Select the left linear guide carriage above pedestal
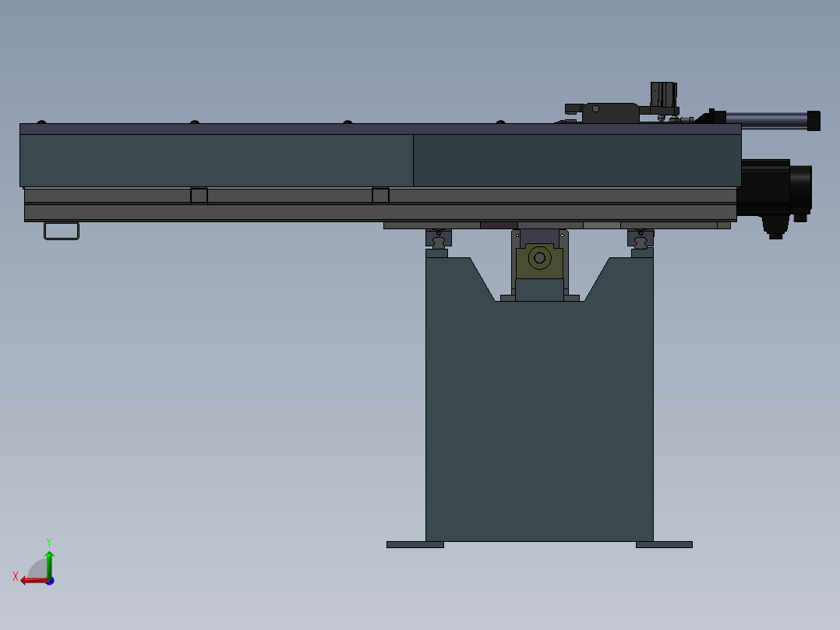840x630 pixels. [439, 239]
